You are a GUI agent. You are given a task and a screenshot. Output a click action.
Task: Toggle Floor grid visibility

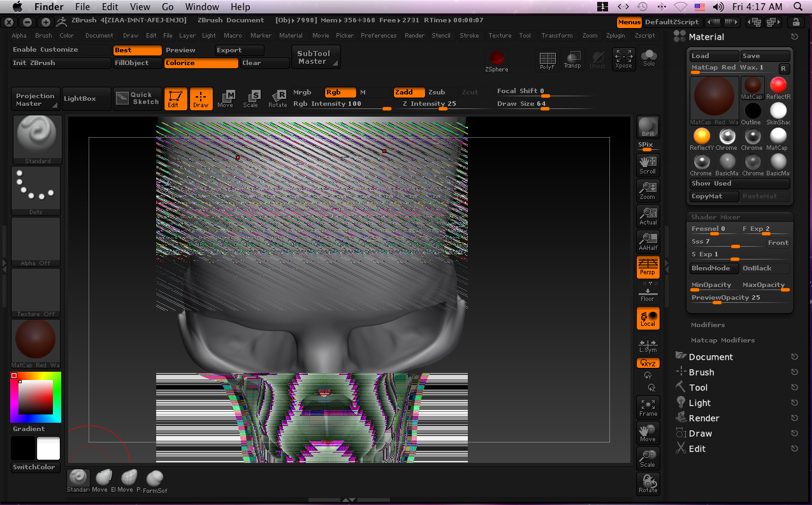[x=648, y=293]
